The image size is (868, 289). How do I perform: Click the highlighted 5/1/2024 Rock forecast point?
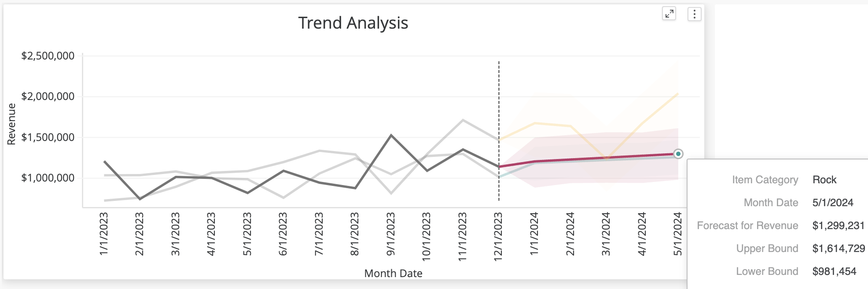coord(678,154)
